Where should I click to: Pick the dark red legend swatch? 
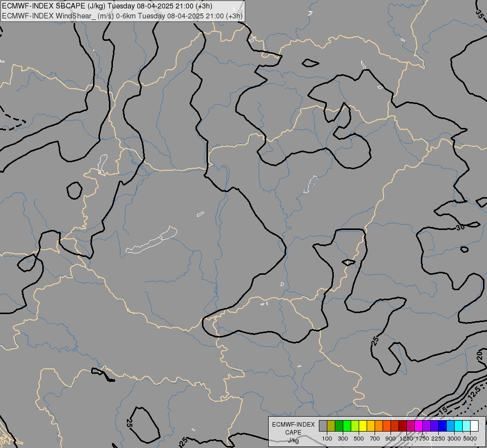pyautogui.click(x=402, y=426)
